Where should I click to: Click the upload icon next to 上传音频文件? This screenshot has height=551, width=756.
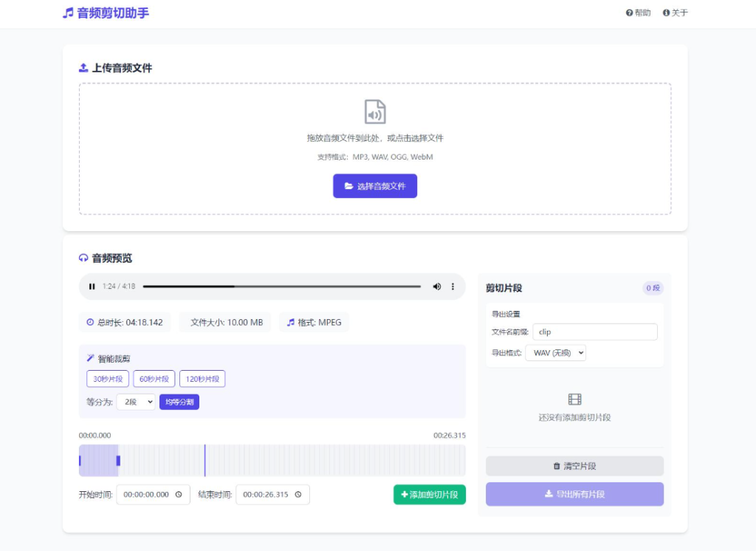coord(83,67)
